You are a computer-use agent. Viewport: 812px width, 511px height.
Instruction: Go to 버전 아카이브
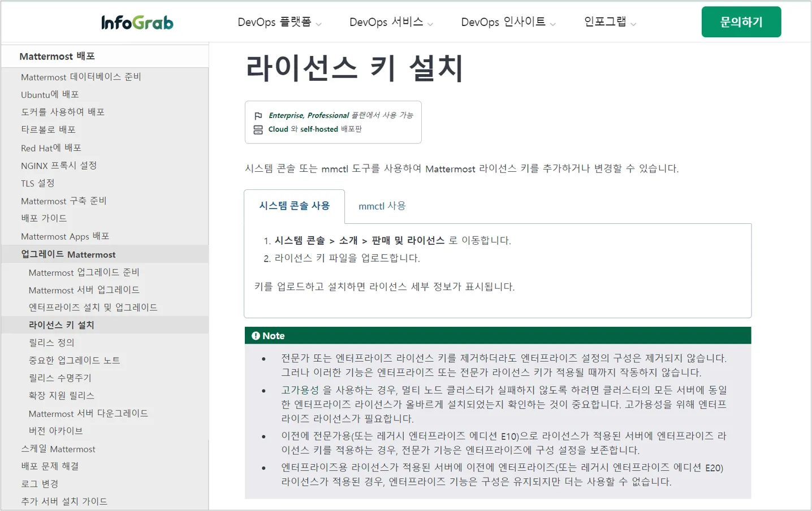point(55,431)
